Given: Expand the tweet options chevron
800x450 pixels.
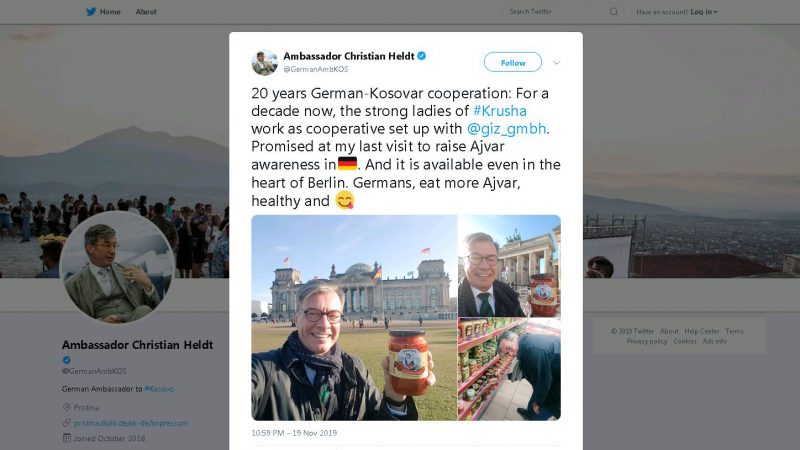Looking at the screenshot, I should (556, 63).
